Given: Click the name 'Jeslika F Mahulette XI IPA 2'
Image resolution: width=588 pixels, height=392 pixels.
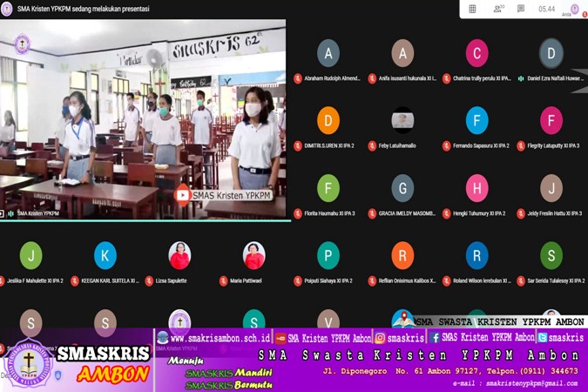Looking at the screenshot, I should pos(35,280).
